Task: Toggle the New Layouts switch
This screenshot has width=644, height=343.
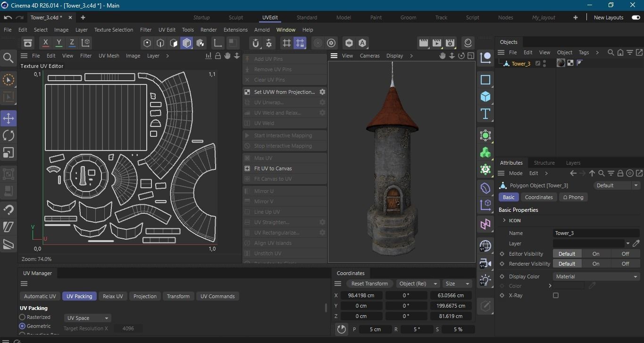Action: tap(636, 17)
